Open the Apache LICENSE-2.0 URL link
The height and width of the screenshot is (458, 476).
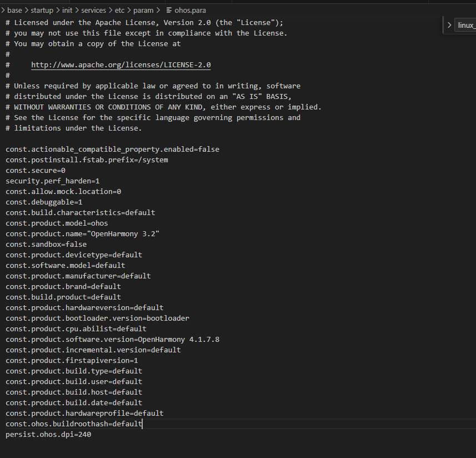[x=121, y=65]
